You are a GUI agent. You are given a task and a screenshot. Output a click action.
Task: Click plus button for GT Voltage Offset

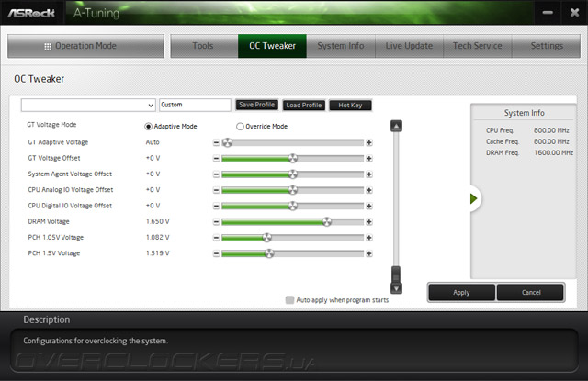(x=369, y=159)
